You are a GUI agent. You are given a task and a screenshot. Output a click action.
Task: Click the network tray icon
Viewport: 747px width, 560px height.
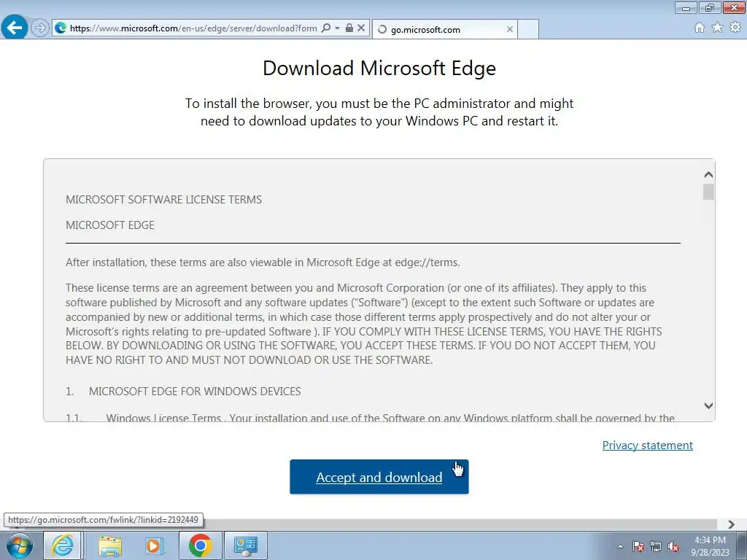[x=656, y=547]
